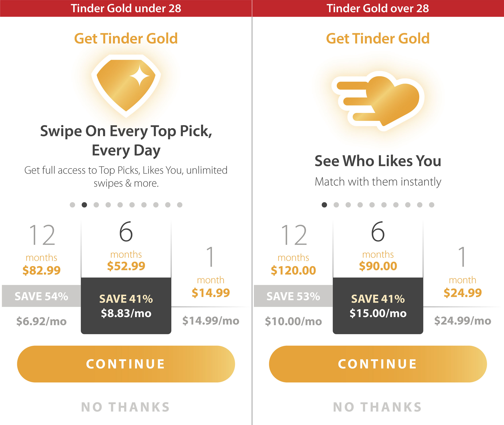Decline with No Thanks over 28 panel
504x425 pixels.
377,407
